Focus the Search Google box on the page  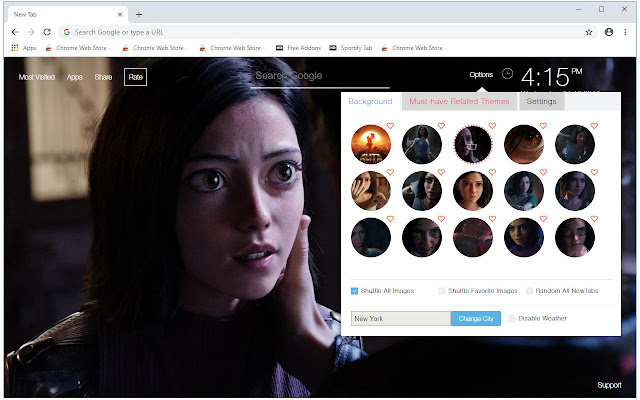tap(320, 77)
